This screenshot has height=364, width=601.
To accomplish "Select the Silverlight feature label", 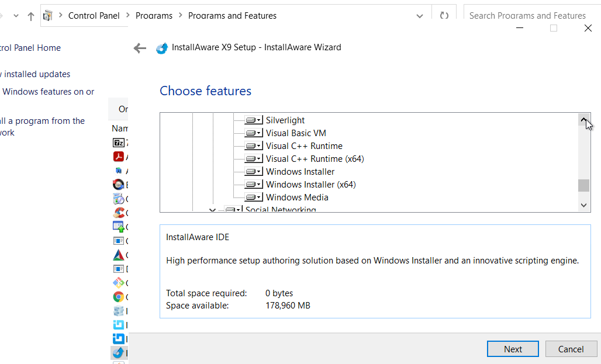I will (x=285, y=120).
